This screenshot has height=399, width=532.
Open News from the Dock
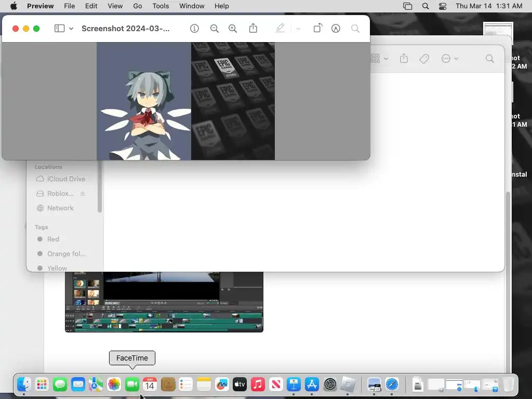[x=276, y=384]
